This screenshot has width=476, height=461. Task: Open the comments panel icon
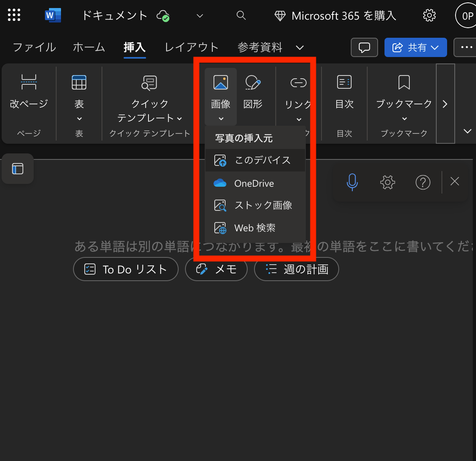(364, 47)
